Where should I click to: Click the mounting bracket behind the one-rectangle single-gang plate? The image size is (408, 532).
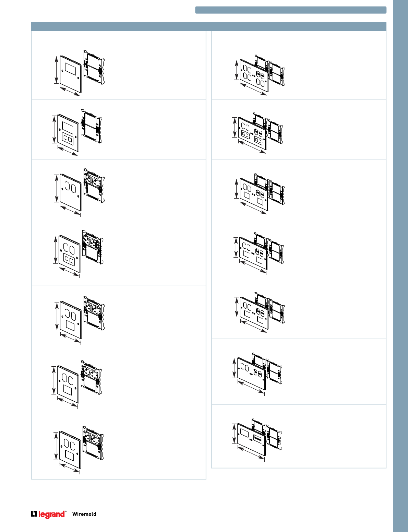coord(94,67)
